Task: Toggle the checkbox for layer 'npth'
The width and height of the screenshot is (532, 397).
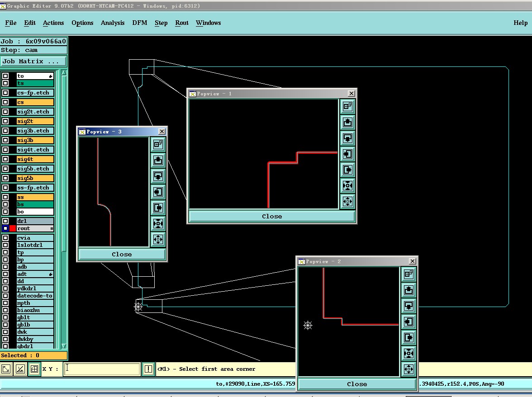Action: click(x=5, y=303)
